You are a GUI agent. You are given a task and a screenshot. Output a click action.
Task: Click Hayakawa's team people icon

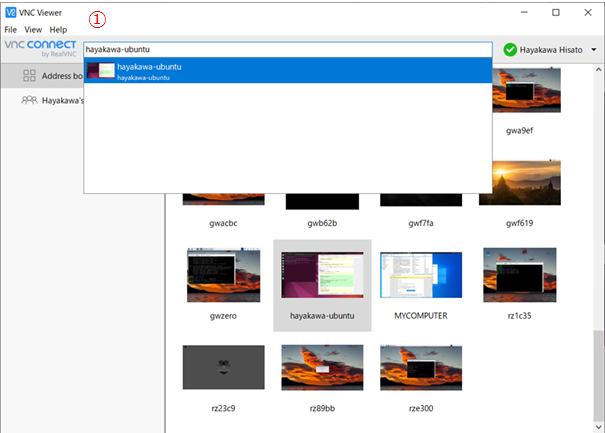tap(30, 101)
